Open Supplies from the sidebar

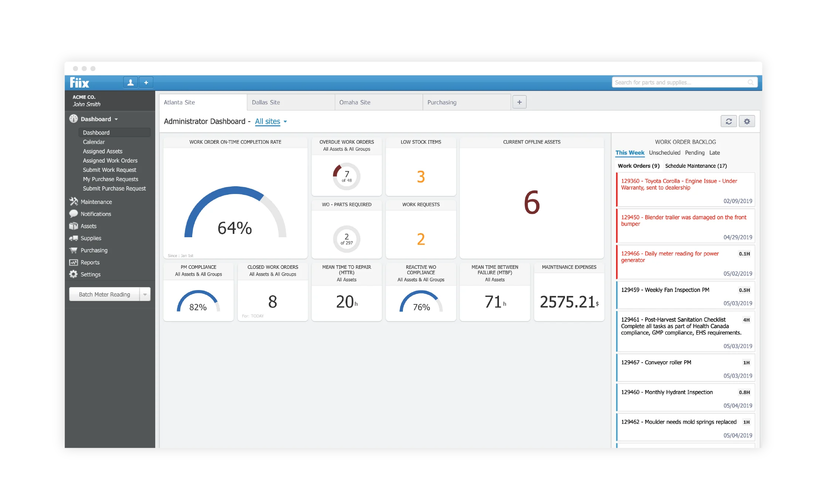click(x=91, y=238)
